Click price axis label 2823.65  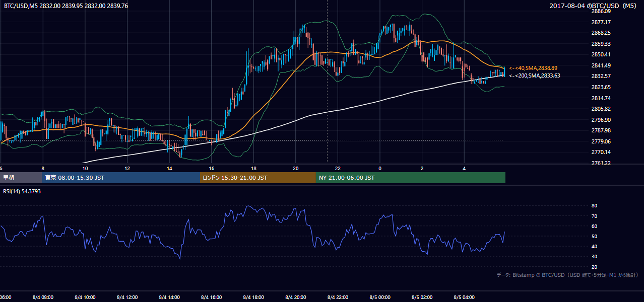click(x=601, y=87)
